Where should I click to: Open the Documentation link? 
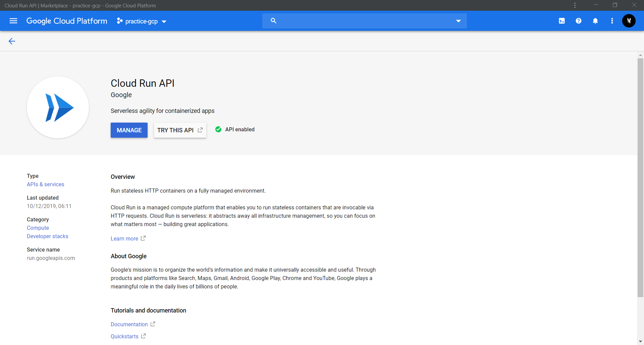(x=129, y=324)
